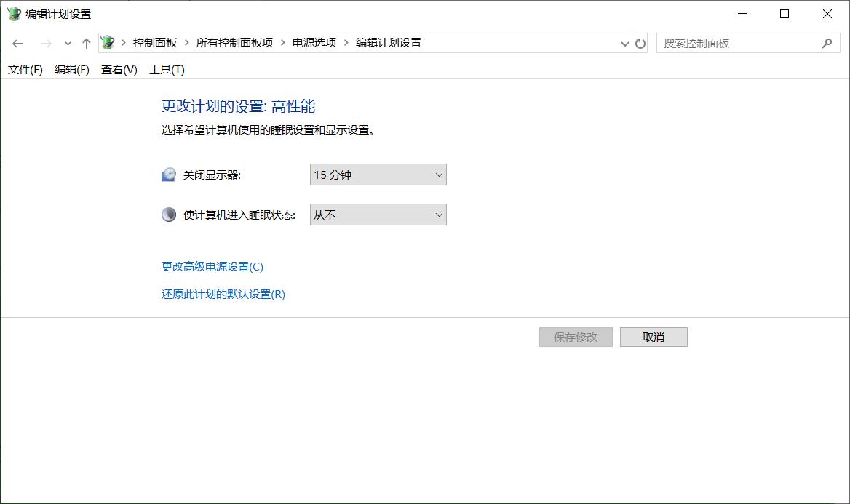Open the 工具 menu

(x=167, y=69)
